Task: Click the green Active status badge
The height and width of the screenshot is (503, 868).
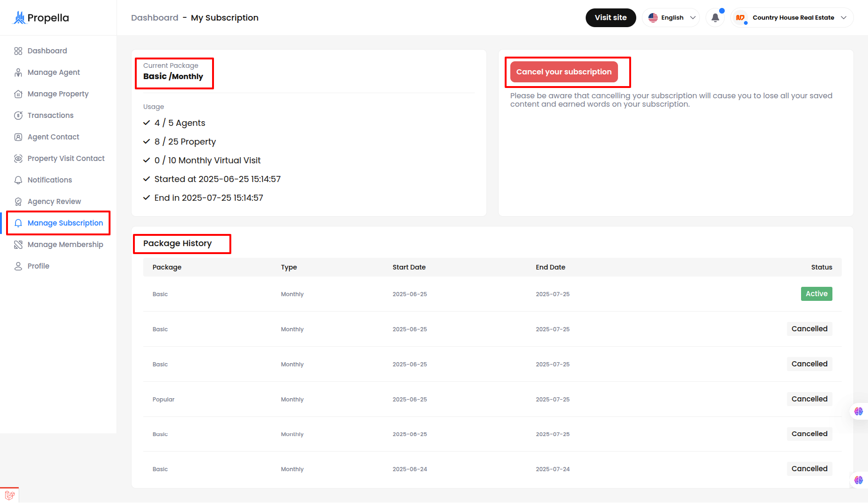Action: point(817,294)
